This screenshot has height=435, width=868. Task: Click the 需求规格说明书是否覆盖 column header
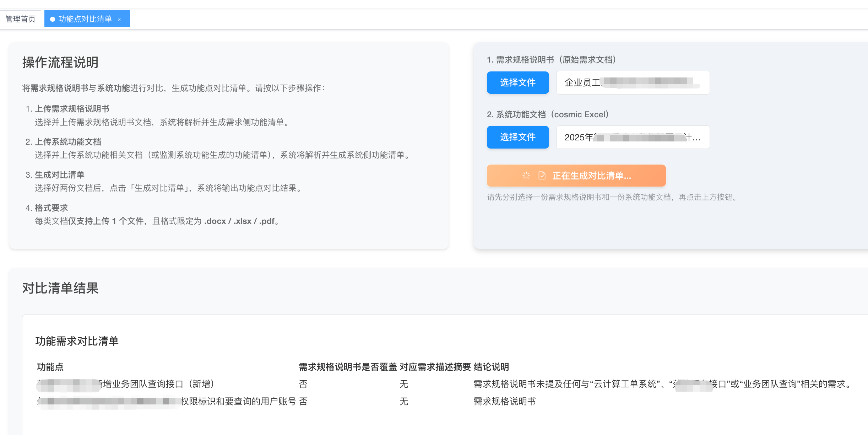point(347,367)
